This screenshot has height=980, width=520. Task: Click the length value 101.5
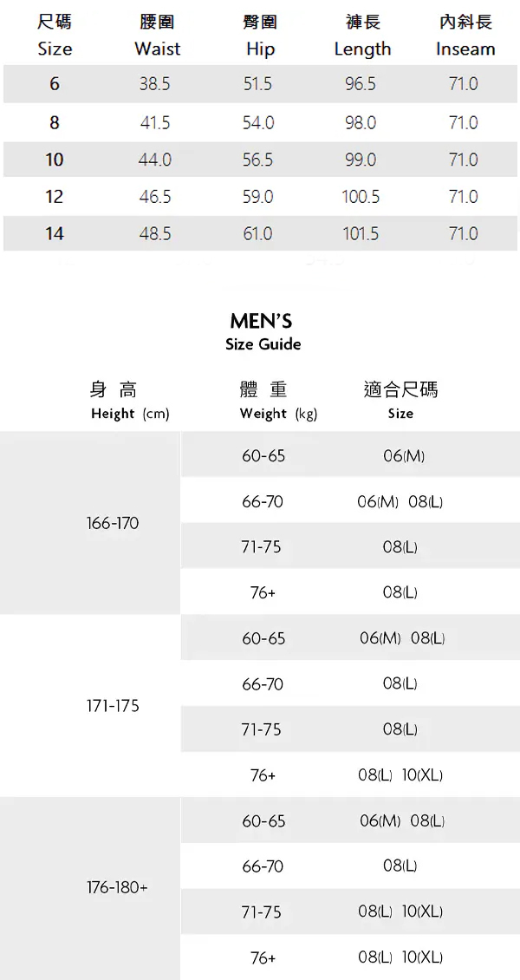(x=361, y=234)
